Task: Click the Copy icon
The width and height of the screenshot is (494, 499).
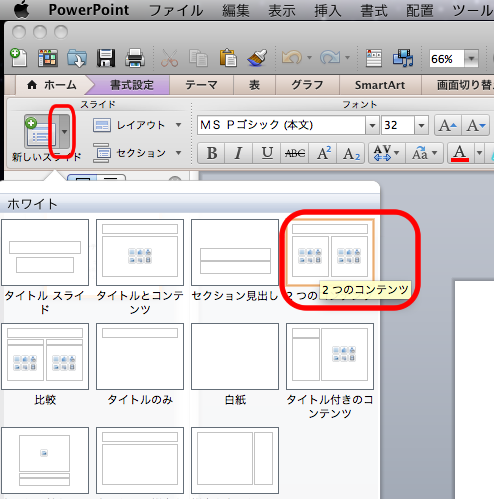Action: pos(199,58)
